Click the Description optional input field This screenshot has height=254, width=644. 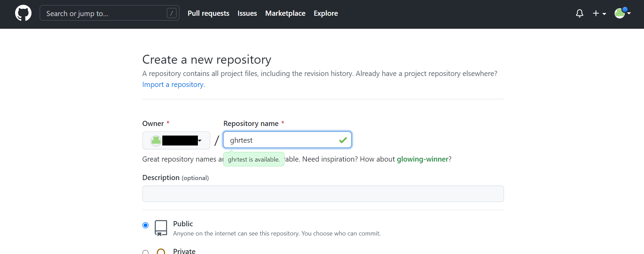pyautogui.click(x=323, y=194)
